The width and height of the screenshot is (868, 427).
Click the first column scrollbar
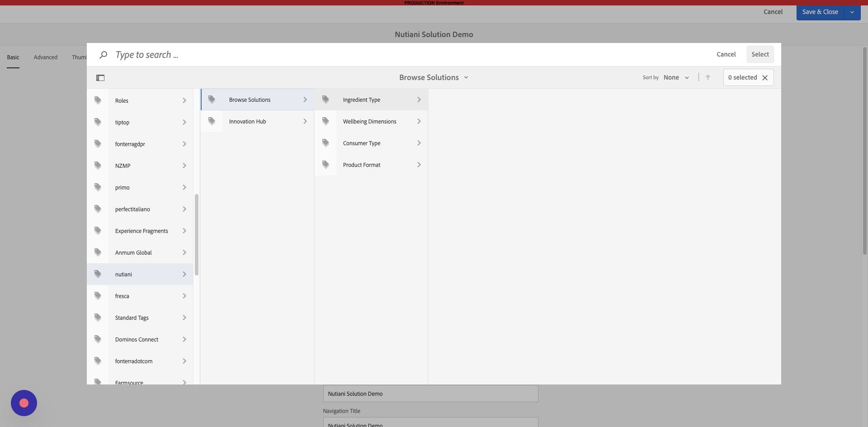pyautogui.click(x=197, y=235)
